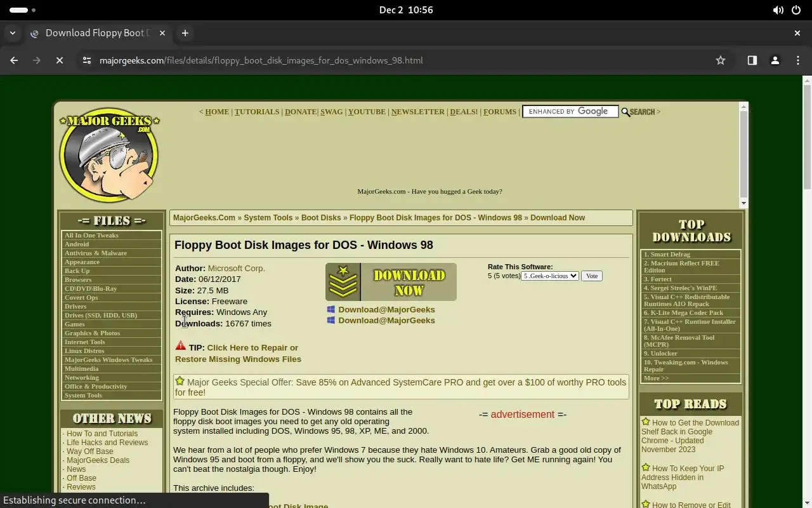Screen dimensions: 812x508
Task: Click the header frame scroll-up arrow
Action: (744, 106)
